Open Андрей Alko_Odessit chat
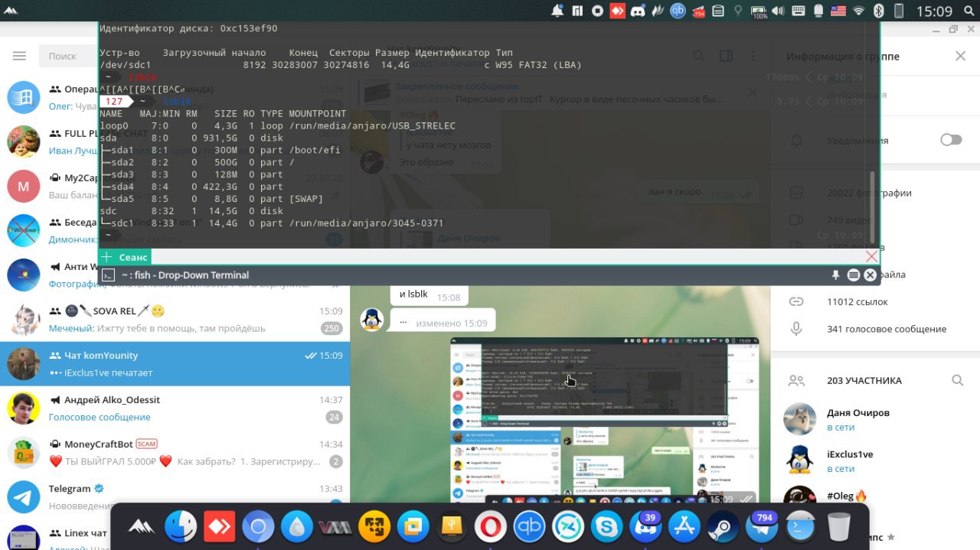 [x=175, y=408]
